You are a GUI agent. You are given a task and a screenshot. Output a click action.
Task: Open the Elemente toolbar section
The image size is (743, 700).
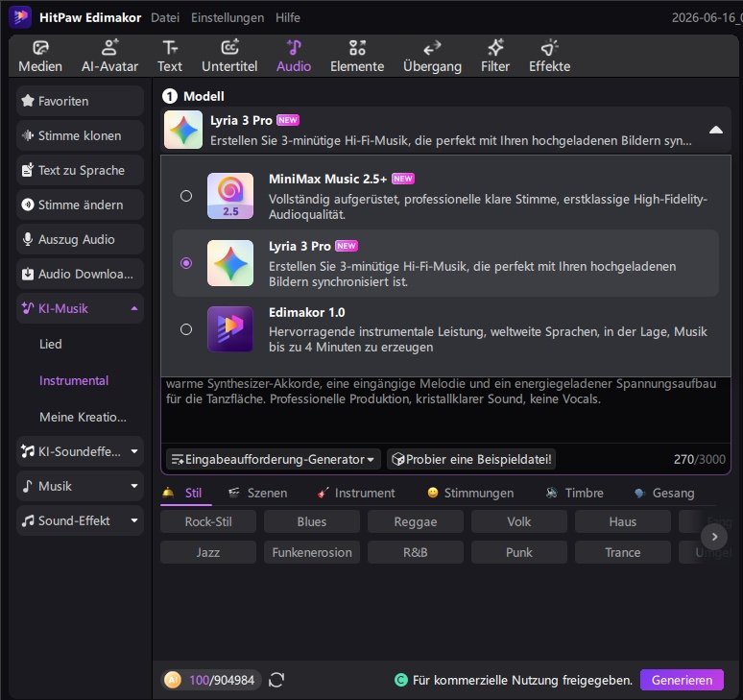coord(357,57)
